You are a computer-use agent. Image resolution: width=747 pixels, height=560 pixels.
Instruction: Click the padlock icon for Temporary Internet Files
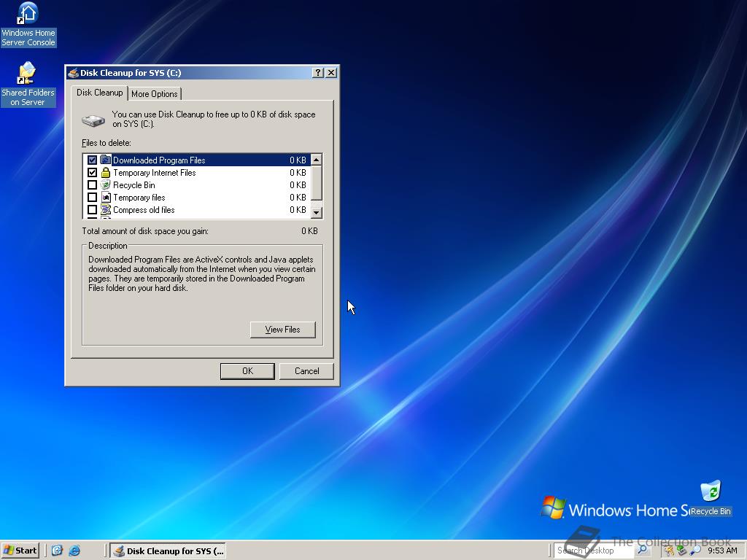[x=106, y=172]
